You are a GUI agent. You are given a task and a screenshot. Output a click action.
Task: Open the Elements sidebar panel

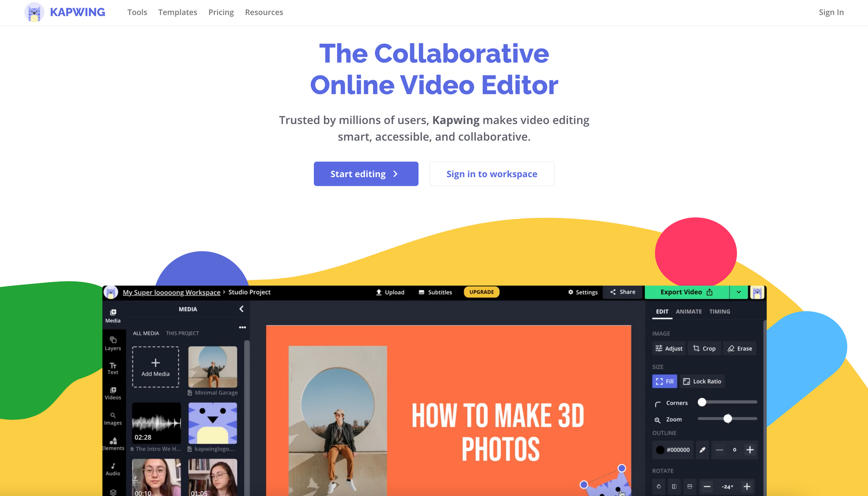(113, 443)
